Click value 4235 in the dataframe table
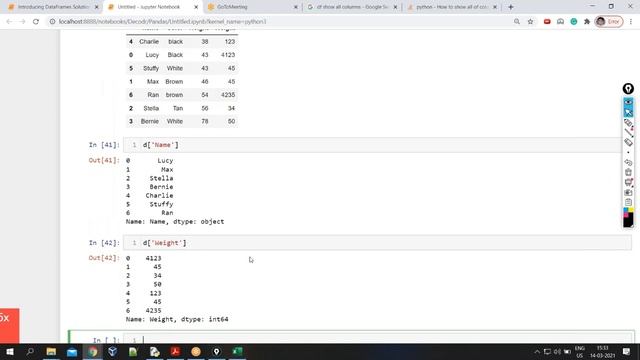The image size is (640, 360). pyautogui.click(x=228, y=95)
